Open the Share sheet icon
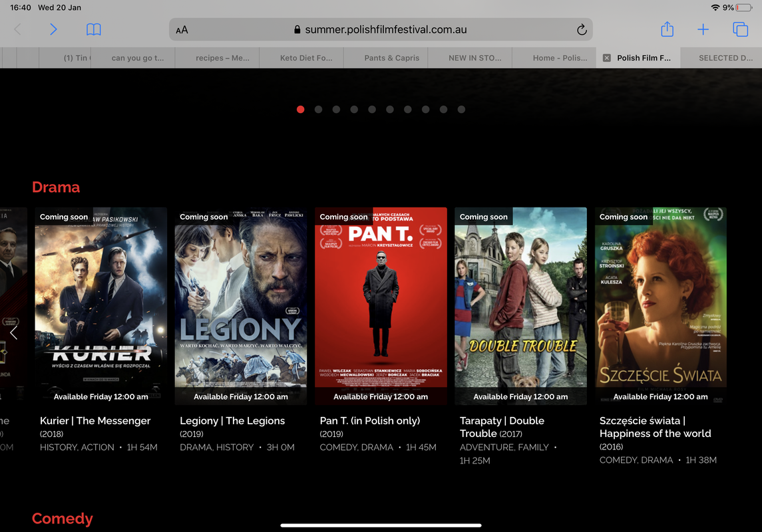The height and width of the screenshot is (532, 762). click(x=667, y=29)
